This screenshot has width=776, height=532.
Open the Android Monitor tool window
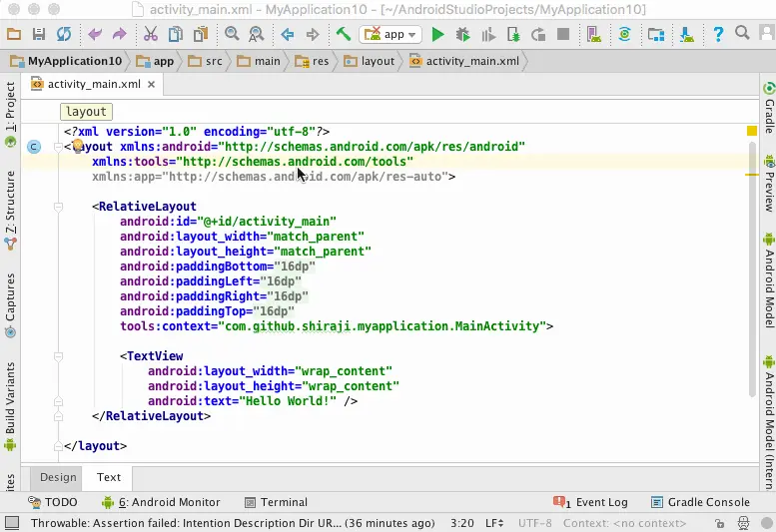tap(161, 502)
